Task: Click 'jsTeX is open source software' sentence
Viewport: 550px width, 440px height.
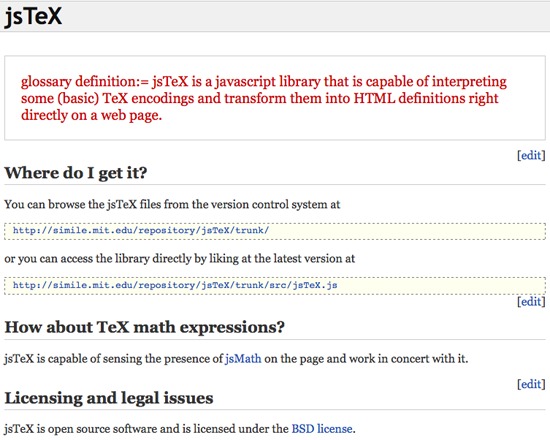Action: (x=180, y=429)
